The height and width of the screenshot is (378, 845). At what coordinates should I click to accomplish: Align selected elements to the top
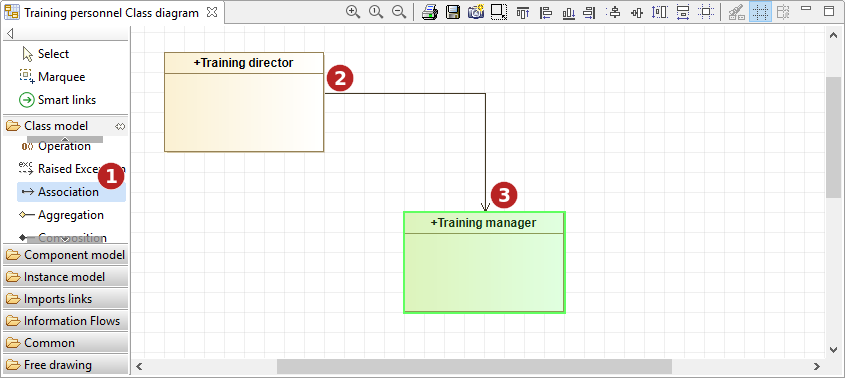(522, 12)
